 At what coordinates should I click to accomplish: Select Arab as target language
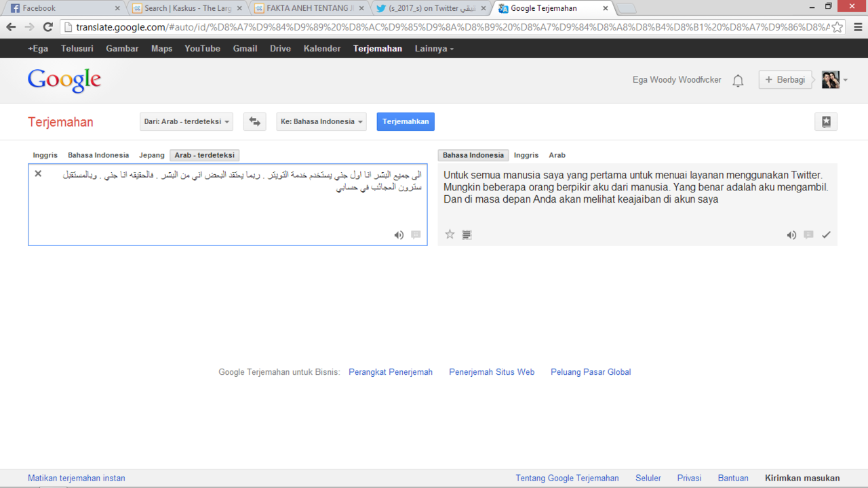pyautogui.click(x=557, y=155)
